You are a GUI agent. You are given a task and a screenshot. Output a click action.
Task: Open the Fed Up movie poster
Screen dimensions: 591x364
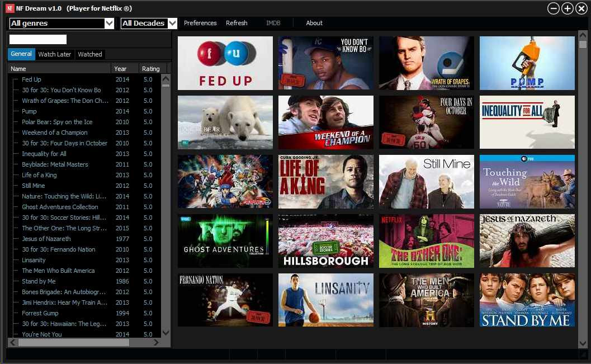pos(225,63)
